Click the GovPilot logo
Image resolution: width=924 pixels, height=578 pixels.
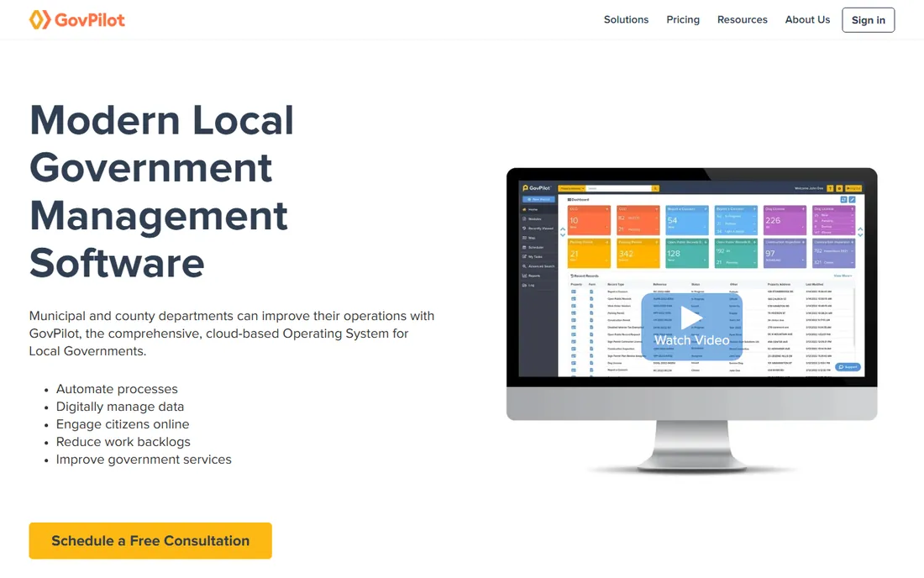[x=77, y=19]
